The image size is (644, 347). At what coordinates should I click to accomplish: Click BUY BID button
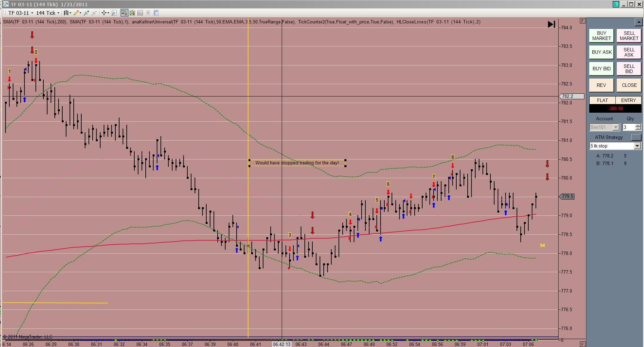pos(601,69)
